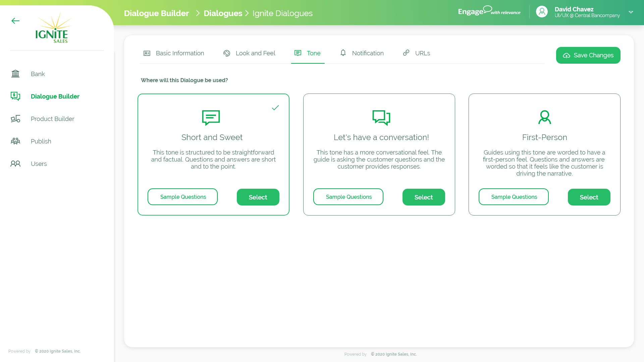Open Bank section via building icon
Screen dimensions: 644x362
pyautogui.click(x=15, y=74)
